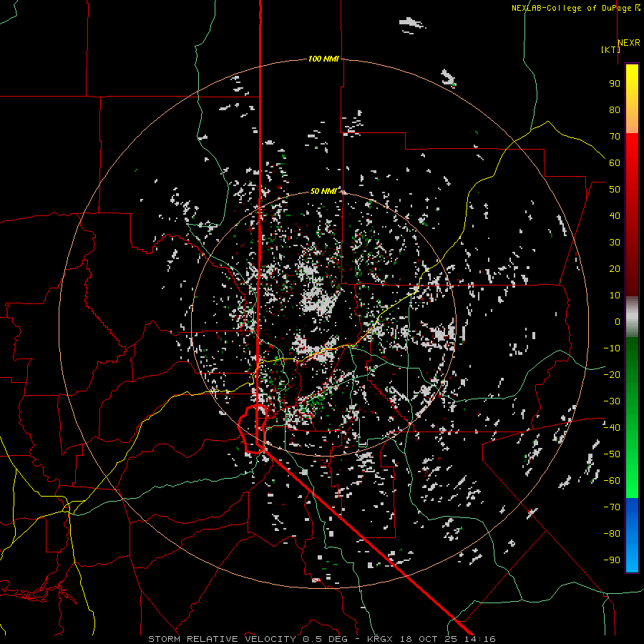Click the -50 knot scale value
Viewport: 644px width, 644px height.
tap(612, 454)
